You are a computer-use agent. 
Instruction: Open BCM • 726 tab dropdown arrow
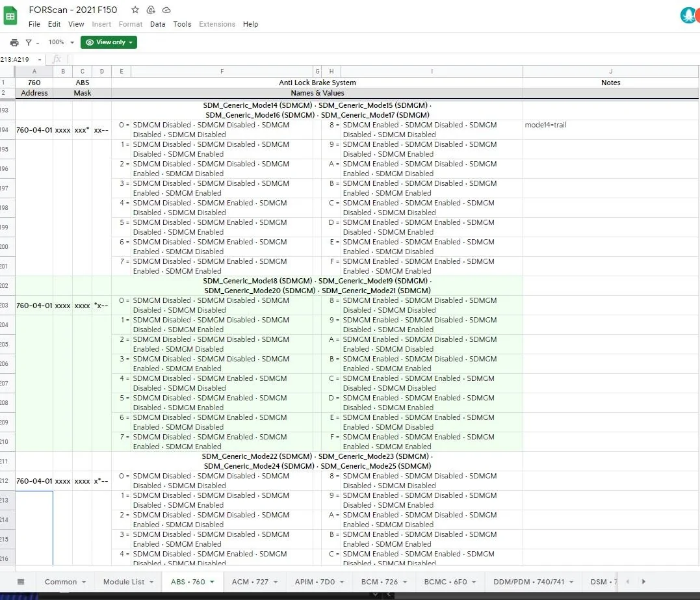point(405,582)
